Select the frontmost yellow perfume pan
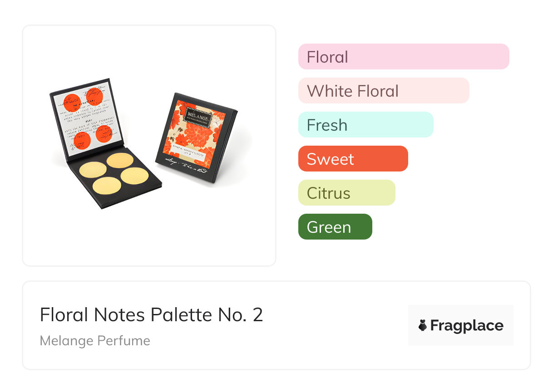The height and width of the screenshot is (392, 553). tap(107, 186)
